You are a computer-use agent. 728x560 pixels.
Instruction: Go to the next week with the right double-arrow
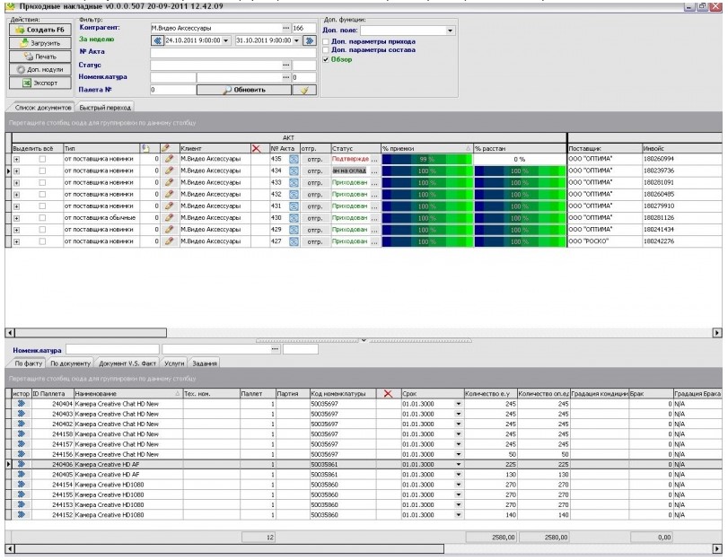click(x=307, y=40)
